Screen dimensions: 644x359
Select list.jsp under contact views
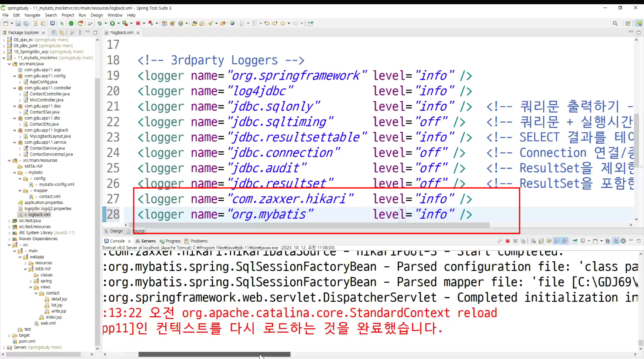57,305
